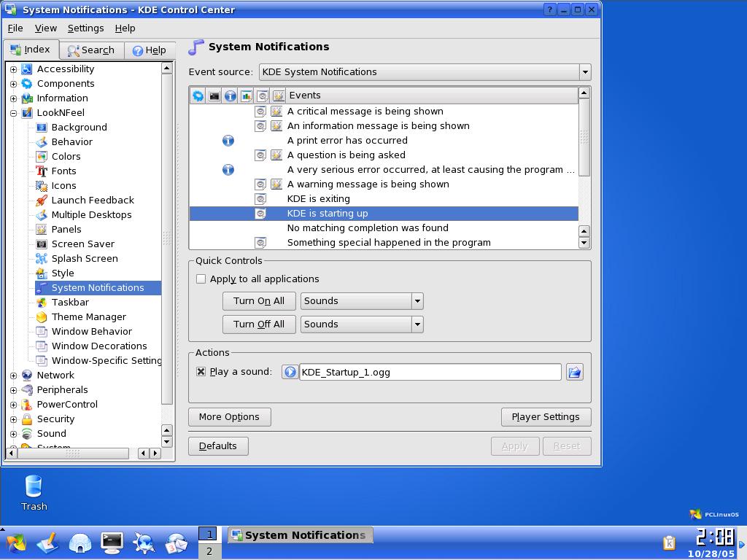Click the Background icon in LookNFeel tree
The width and height of the screenshot is (747, 560).
coord(42,127)
